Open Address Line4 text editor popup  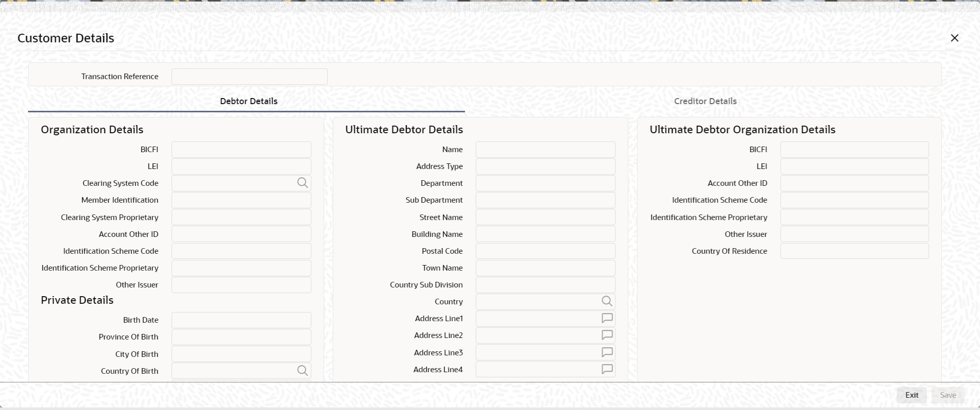tap(607, 369)
